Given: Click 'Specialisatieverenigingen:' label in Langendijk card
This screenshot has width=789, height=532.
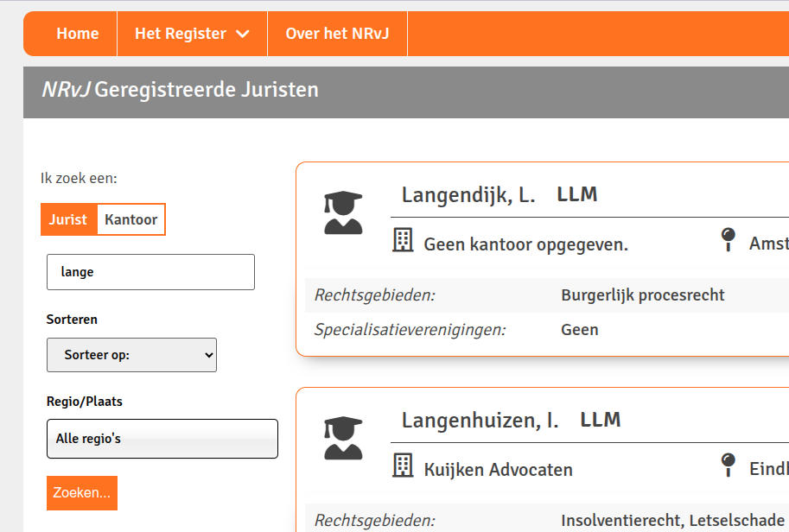Looking at the screenshot, I should tap(410, 330).
